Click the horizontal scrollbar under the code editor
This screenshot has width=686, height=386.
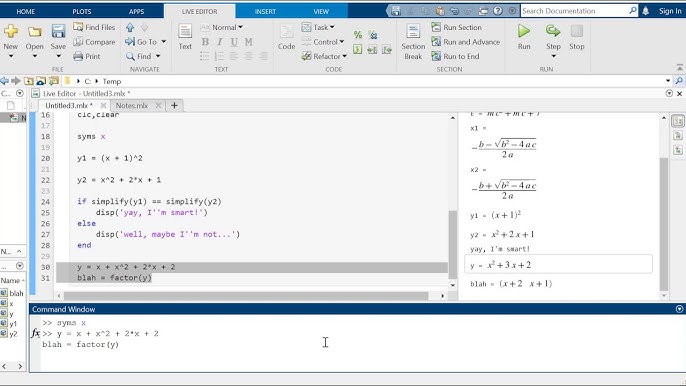[246, 296]
